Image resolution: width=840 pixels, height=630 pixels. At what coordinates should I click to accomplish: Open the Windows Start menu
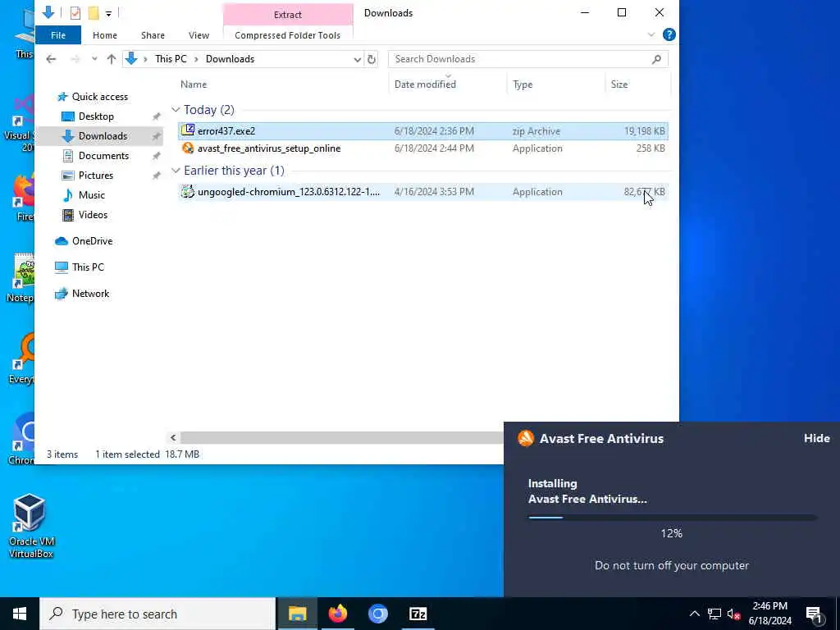pos(20,614)
